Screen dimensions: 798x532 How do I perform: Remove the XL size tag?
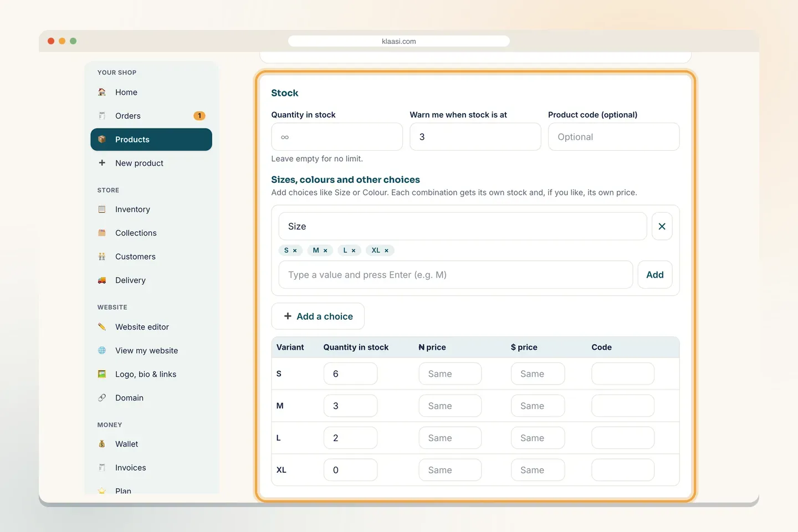387,250
